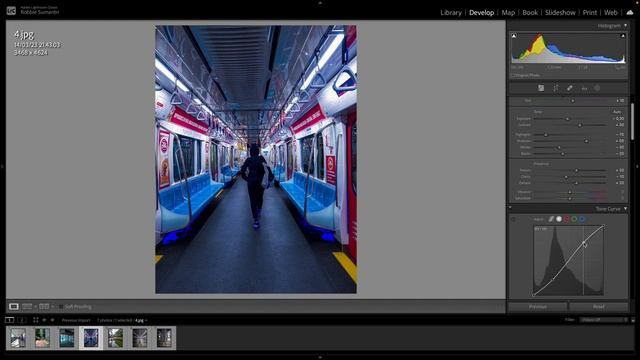
Task: Switch to Grid view from filmstrip
Action: pos(36,320)
